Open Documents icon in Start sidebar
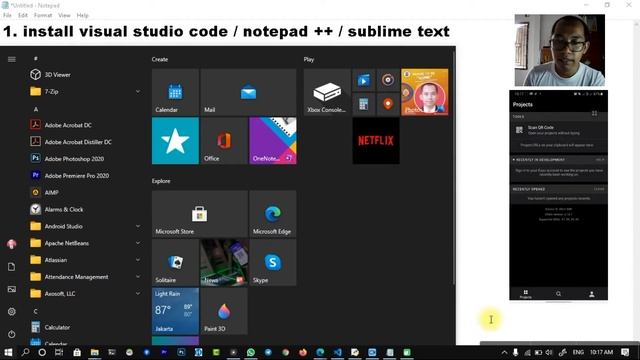This screenshot has width=640, height=360. click(11, 267)
